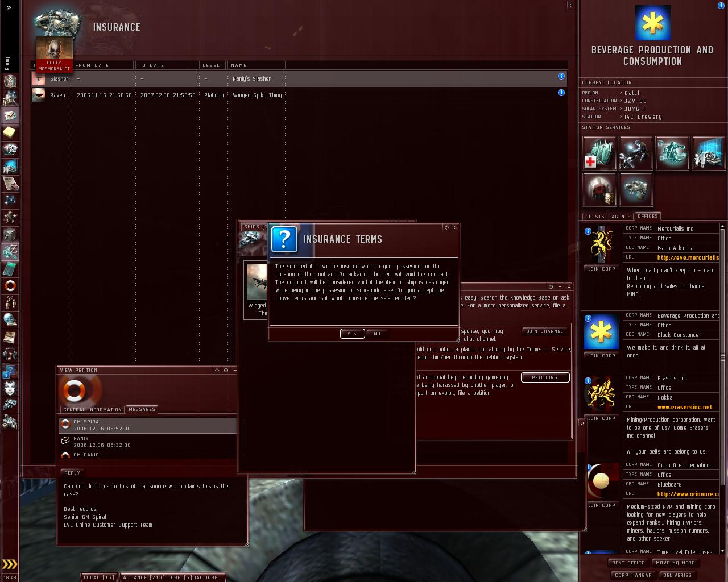Viewport: 728px width, 582px height.
Task: Open the science lab station service
Action: pyautogui.click(x=708, y=152)
